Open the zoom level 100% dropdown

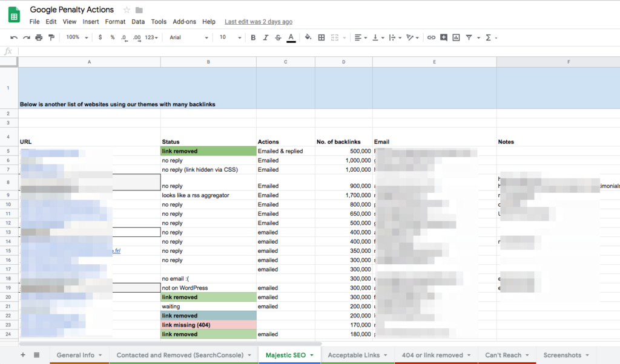pyautogui.click(x=77, y=37)
